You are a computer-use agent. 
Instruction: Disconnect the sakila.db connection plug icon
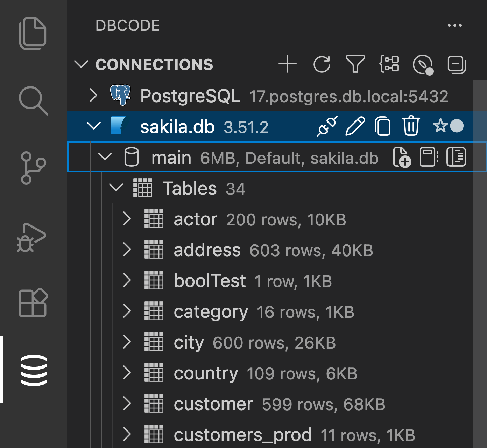coord(327,126)
